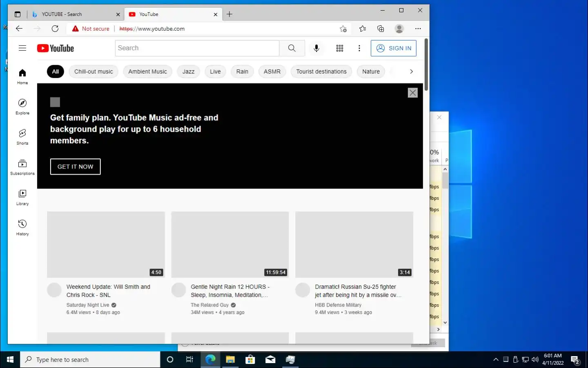The image size is (588, 368).
Task: Open History in the sidebar
Action: tap(22, 228)
